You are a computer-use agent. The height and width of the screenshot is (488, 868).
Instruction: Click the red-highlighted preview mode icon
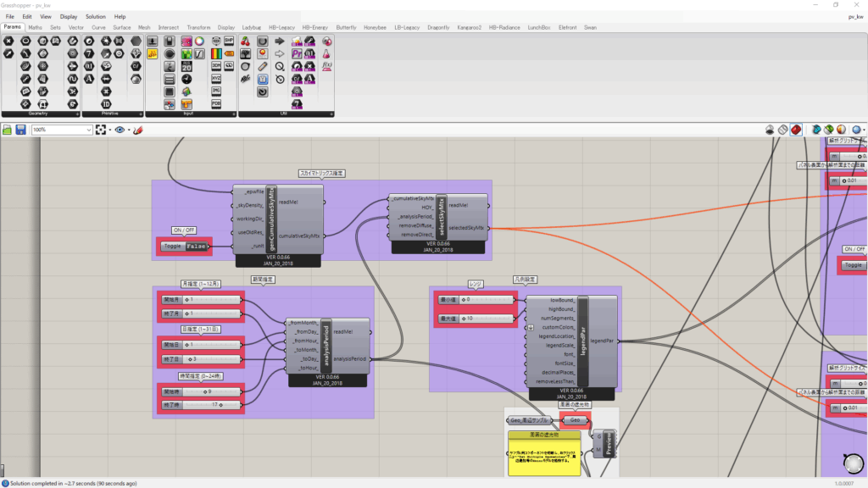point(796,130)
